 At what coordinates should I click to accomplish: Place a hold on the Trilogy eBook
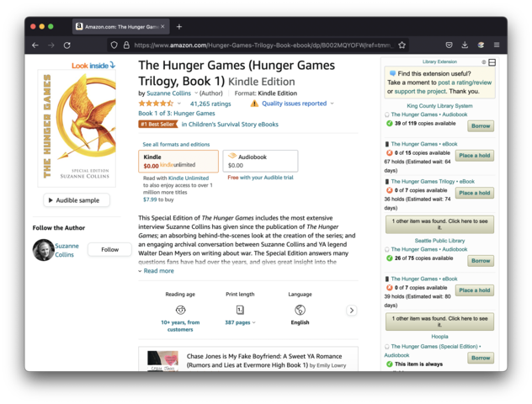(474, 193)
